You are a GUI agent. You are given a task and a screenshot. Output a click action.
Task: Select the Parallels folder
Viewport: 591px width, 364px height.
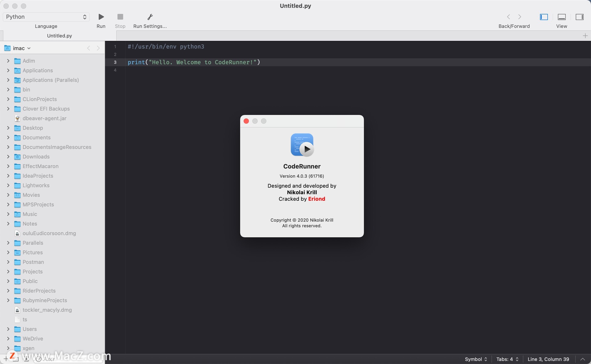(x=33, y=243)
